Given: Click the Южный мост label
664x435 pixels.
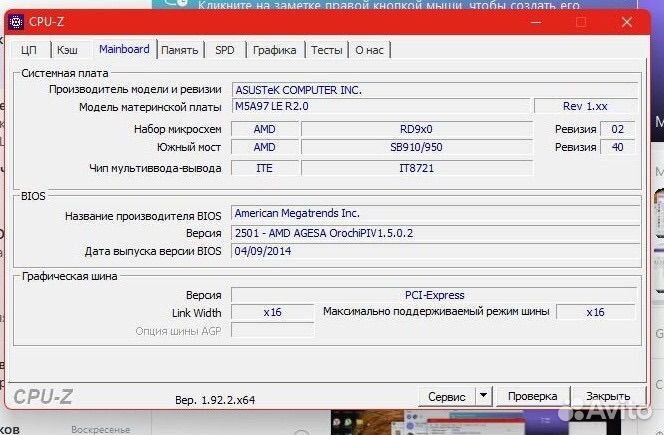Looking at the screenshot, I should pyautogui.click(x=189, y=147).
